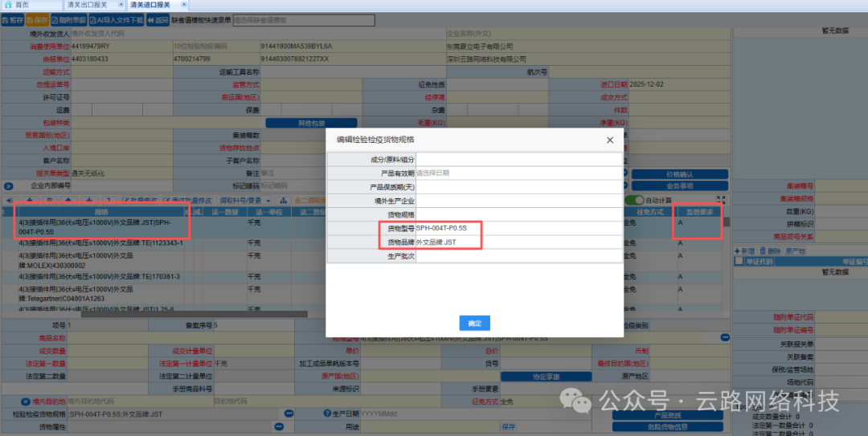Click the round icon left of 业务事项
The height and width of the screenshot is (436, 868).
625,186
